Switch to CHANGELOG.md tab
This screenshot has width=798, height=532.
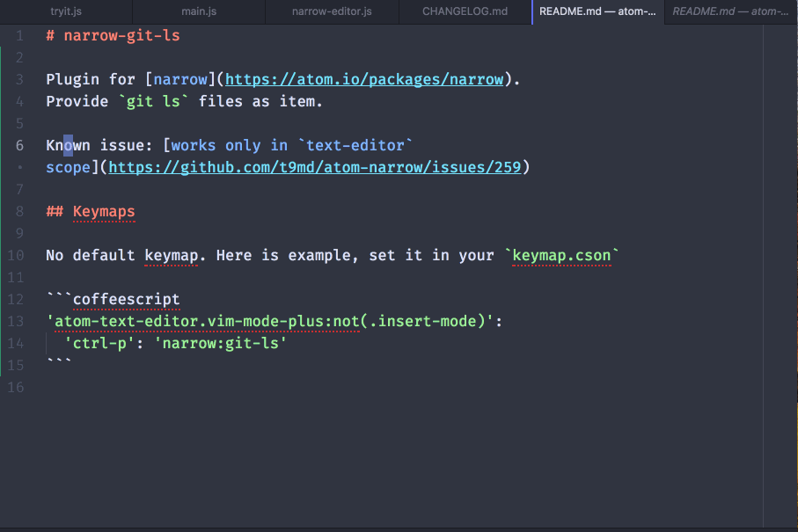465,11
